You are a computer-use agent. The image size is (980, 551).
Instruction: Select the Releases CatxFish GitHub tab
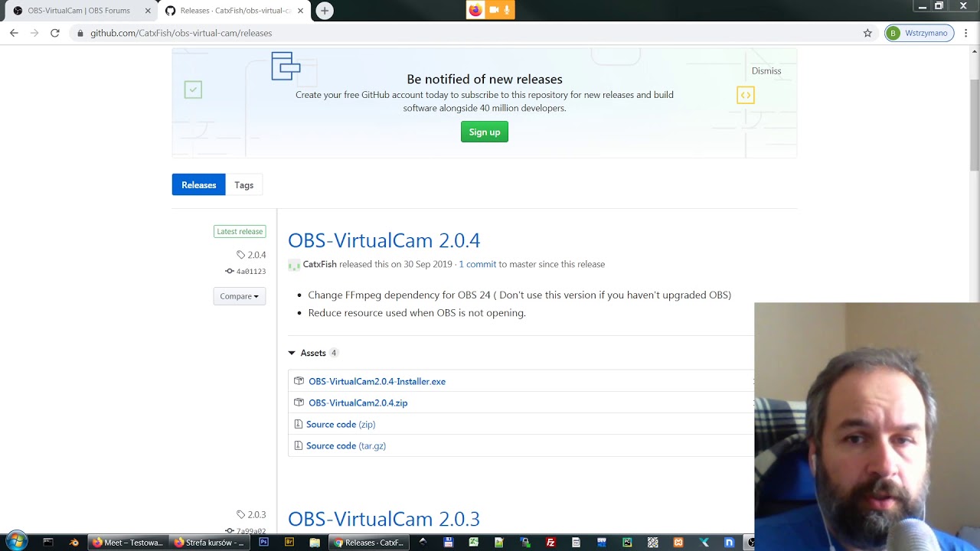(x=234, y=11)
